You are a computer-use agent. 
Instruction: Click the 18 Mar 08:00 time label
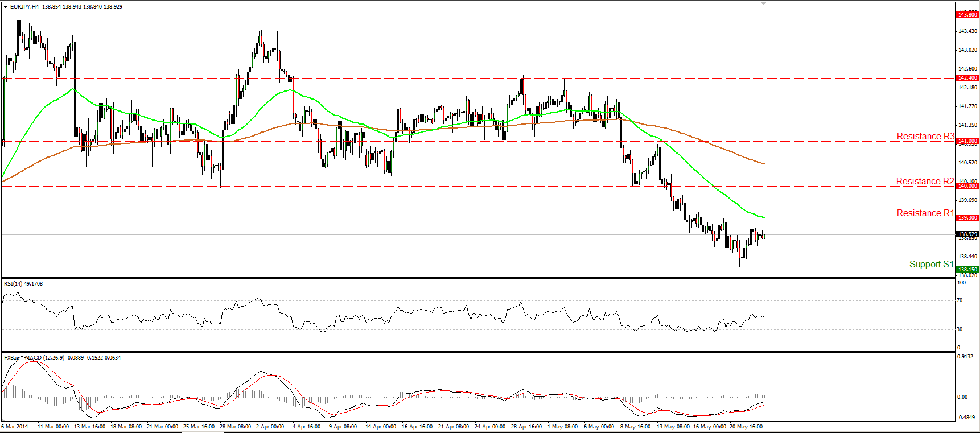tap(126, 426)
